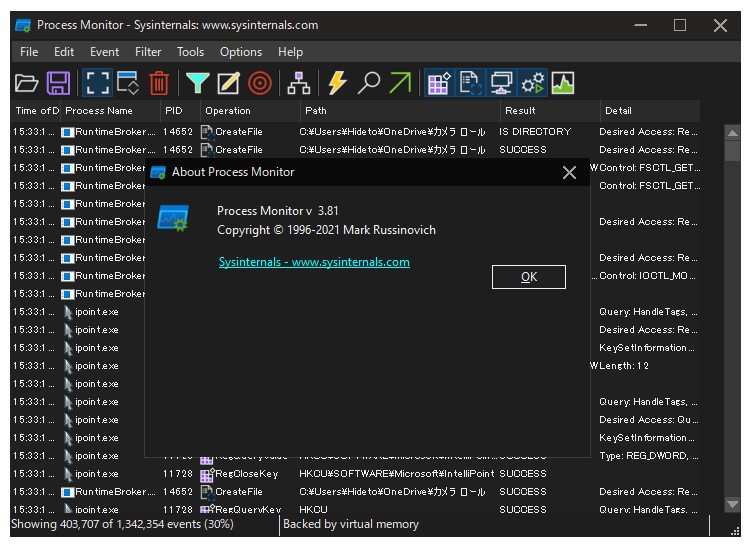Open the Event menu

(104, 52)
